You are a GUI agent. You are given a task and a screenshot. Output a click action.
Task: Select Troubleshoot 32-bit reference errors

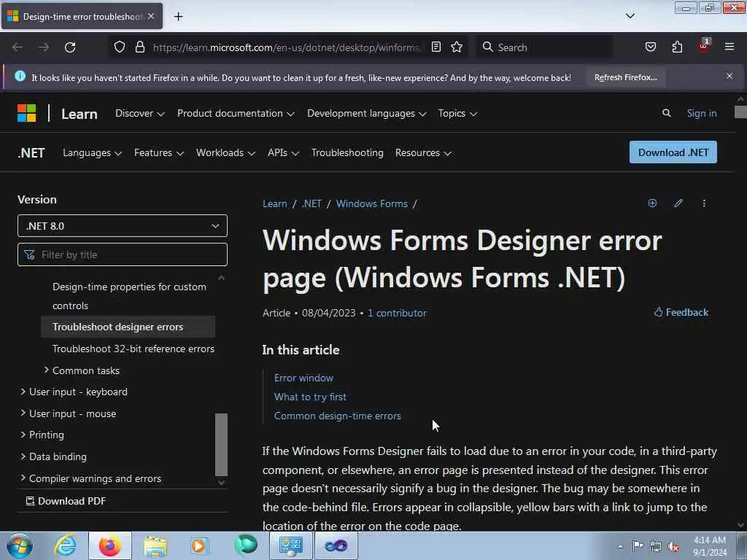pos(133,349)
